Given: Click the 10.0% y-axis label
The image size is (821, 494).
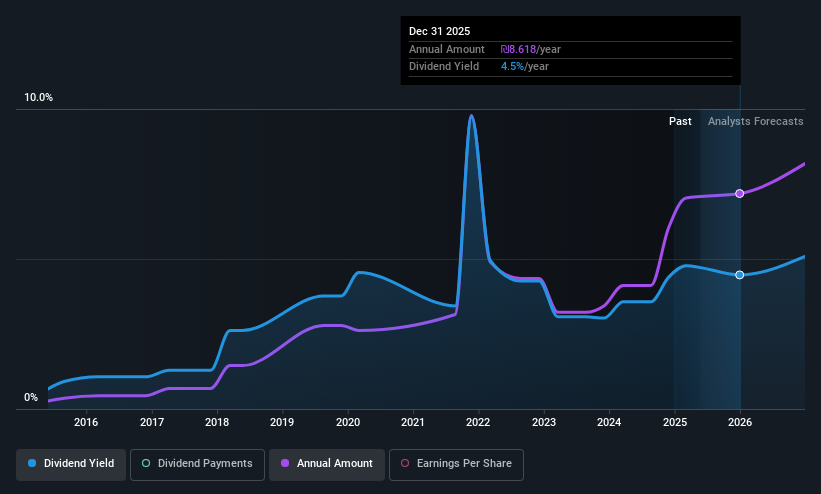Looking at the screenshot, I should [38, 97].
